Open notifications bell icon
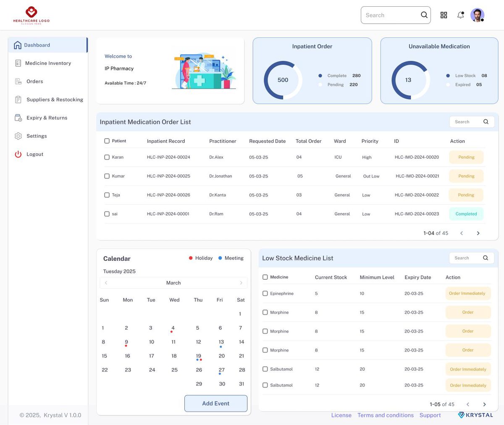This screenshot has width=504, height=425. pos(461,15)
